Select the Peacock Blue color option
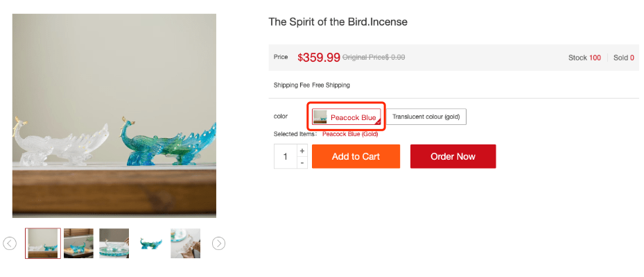The height and width of the screenshot is (277, 644). pos(346,117)
